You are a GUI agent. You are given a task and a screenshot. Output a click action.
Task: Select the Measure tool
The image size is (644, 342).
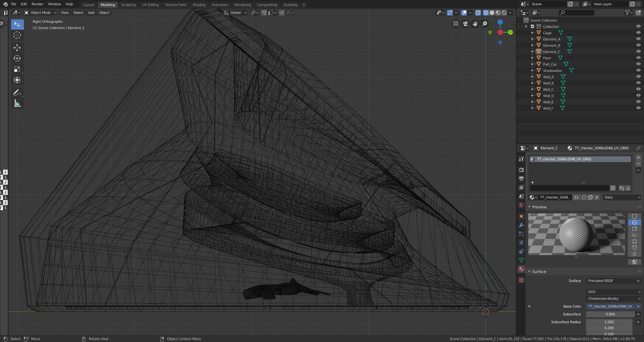click(17, 103)
